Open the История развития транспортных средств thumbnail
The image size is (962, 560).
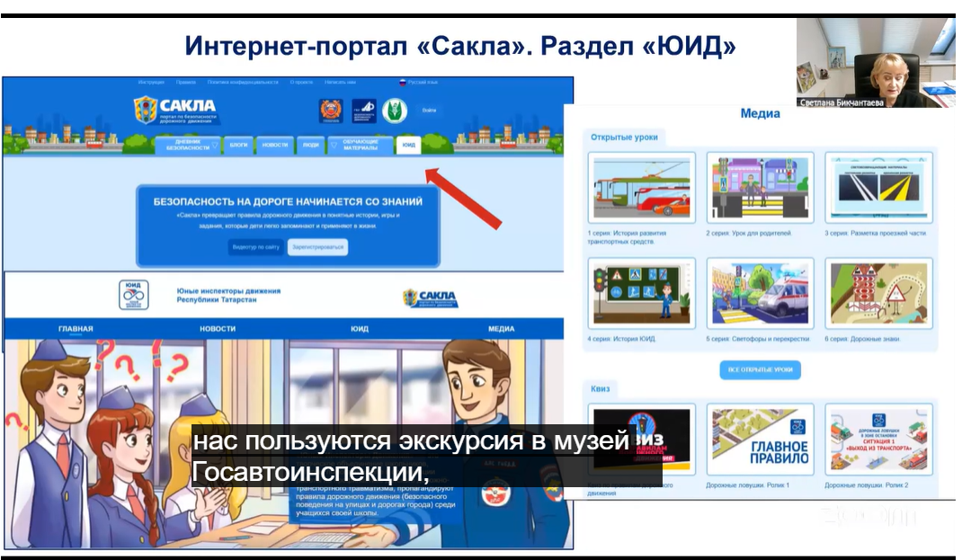(x=641, y=187)
